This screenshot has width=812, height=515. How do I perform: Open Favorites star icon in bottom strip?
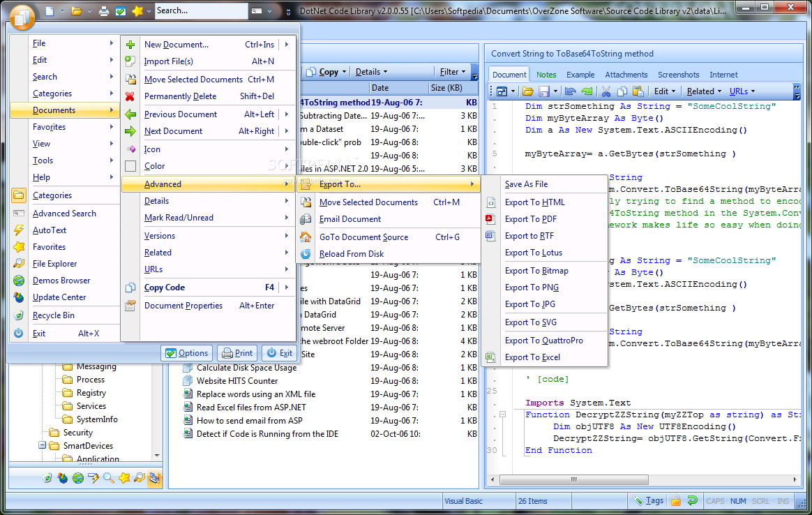point(124,478)
